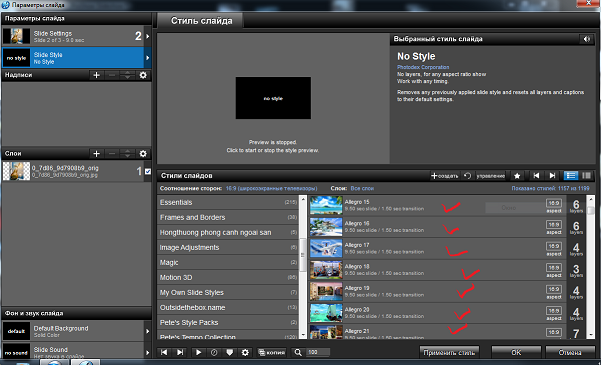
Task: Select the Allegro 17 style thumbnail
Action: point(326,248)
